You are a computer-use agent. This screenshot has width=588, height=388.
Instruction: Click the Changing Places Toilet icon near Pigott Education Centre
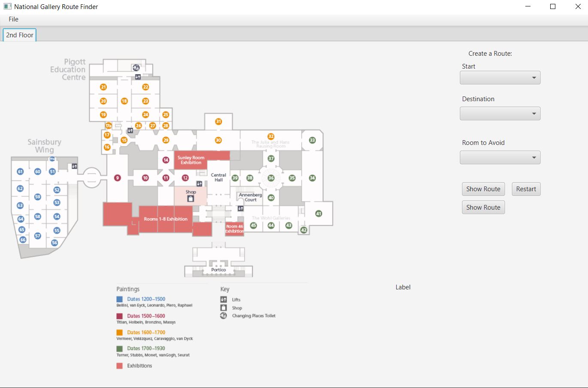[x=136, y=67]
